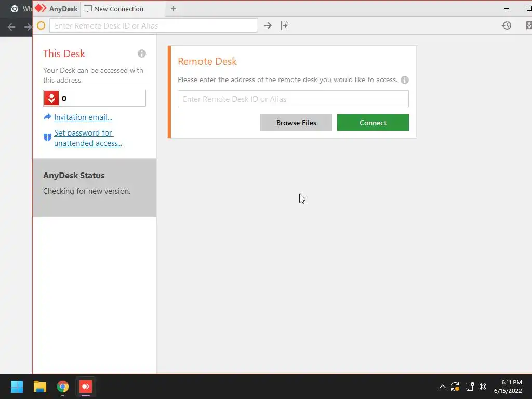Minimize the AnyDesk window
Viewport: 532px width, 399px height.
pos(507,9)
